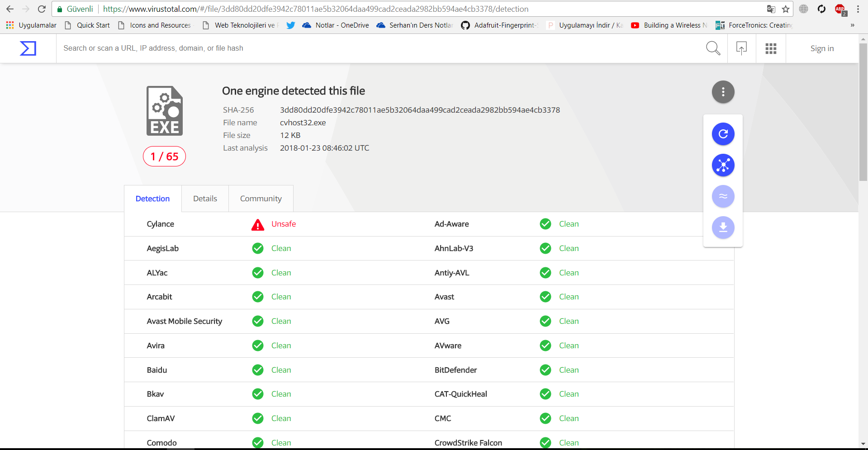The width and height of the screenshot is (868, 450).
Task: Click the CAT-QuickHeal engine name
Action: [461, 394]
